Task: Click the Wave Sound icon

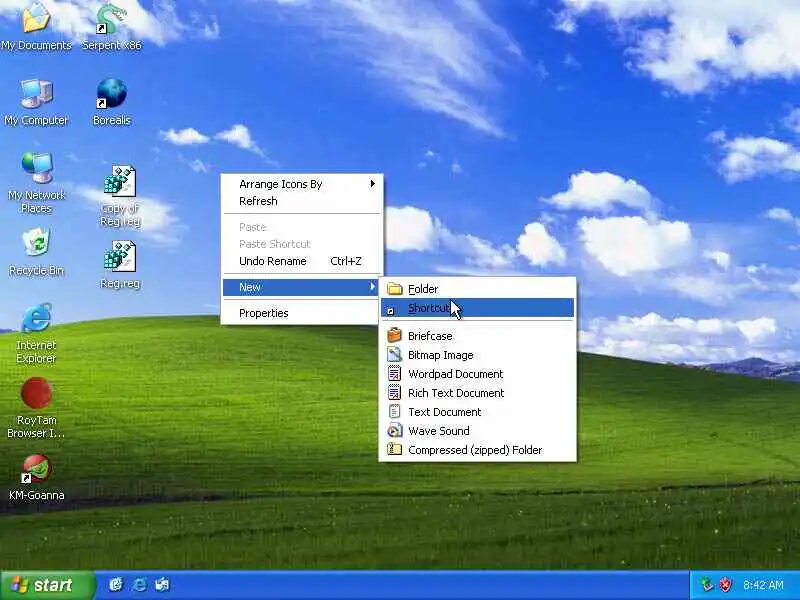Action: tap(394, 431)
